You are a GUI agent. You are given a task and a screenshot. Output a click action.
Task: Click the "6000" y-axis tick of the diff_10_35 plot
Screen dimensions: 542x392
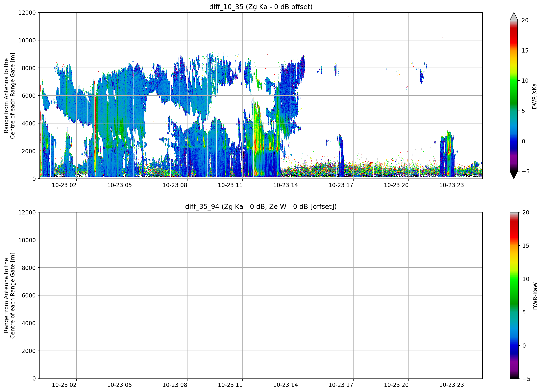[29, 96]
